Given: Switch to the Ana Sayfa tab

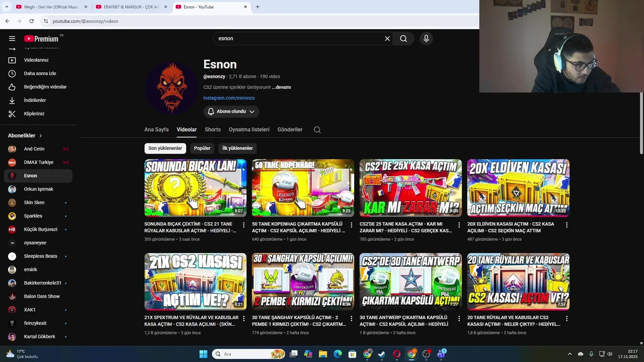Looking at the screenshot, I should tap(156, 130).
